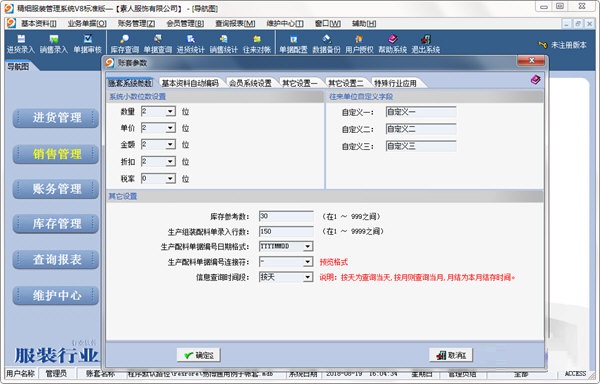Expand the 折扣 decimal places dropdown
Image resolution: width=600 pixels, height=384 pixels.
[x=170, y=162]
